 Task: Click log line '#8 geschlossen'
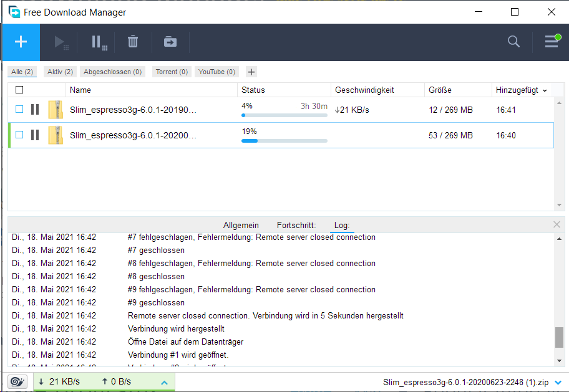156,276
